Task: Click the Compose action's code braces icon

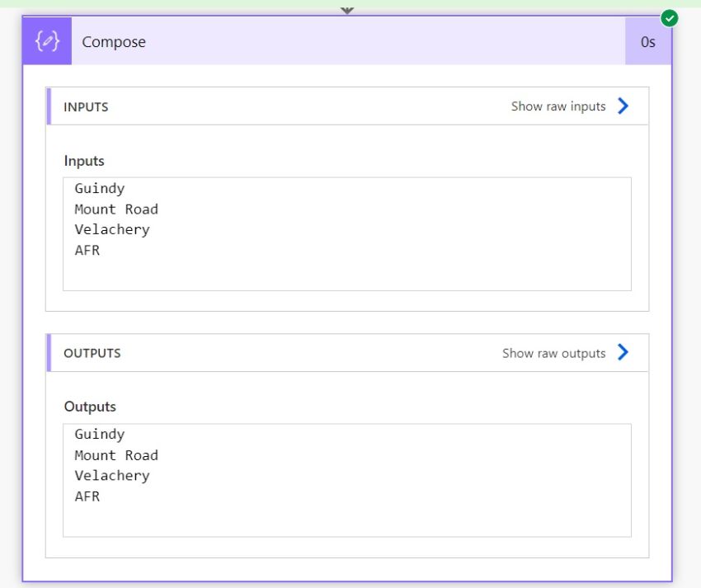Action: (45, 41)
